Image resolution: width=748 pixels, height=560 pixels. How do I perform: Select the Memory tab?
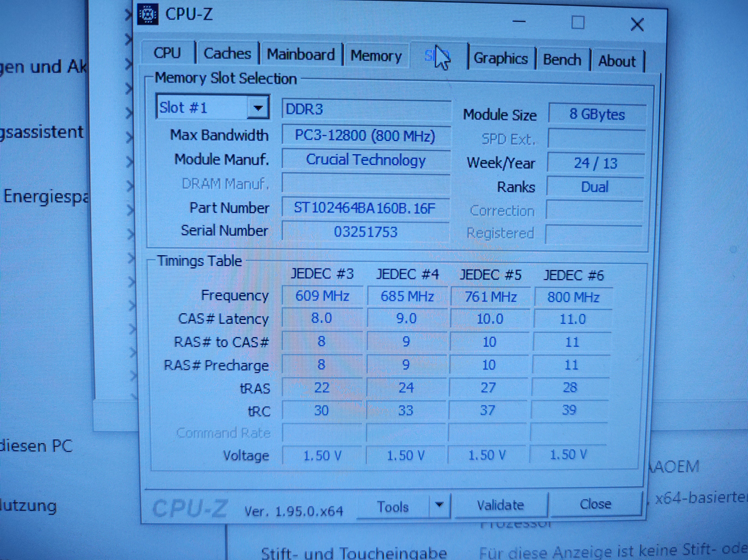click(376, 56)
